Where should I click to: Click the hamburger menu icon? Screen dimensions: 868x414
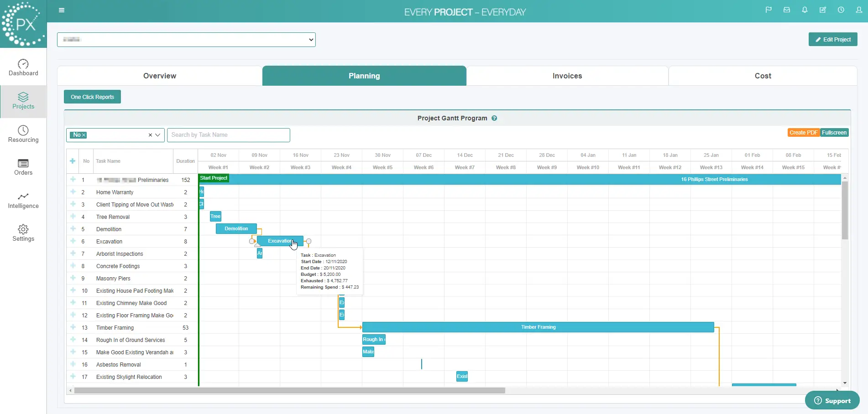coord(62,10)
